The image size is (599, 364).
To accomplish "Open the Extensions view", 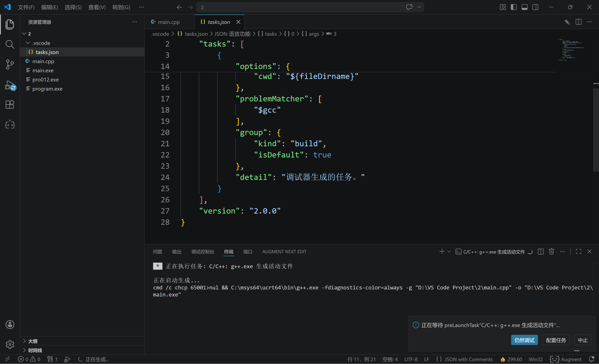I will click(x=10, y=105).
